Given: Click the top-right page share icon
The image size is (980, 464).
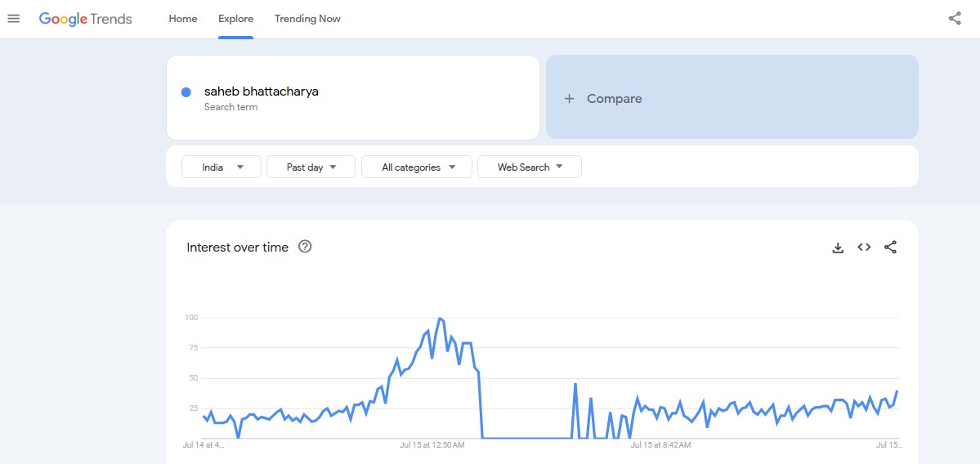Looking at the screenshot, I should click(x=955, y=19).
